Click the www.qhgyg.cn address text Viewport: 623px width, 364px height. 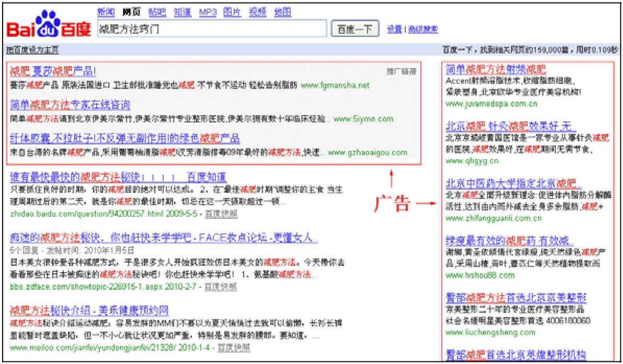pos(472,161)
